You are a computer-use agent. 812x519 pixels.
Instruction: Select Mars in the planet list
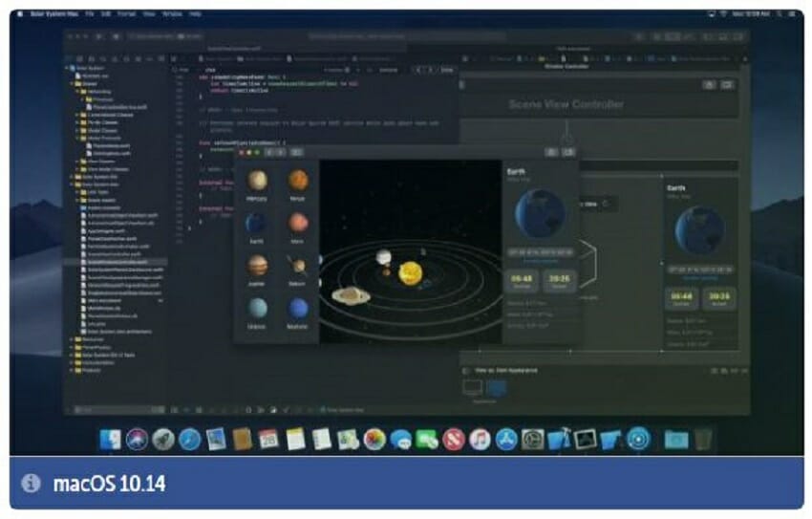tap(298, 228)
